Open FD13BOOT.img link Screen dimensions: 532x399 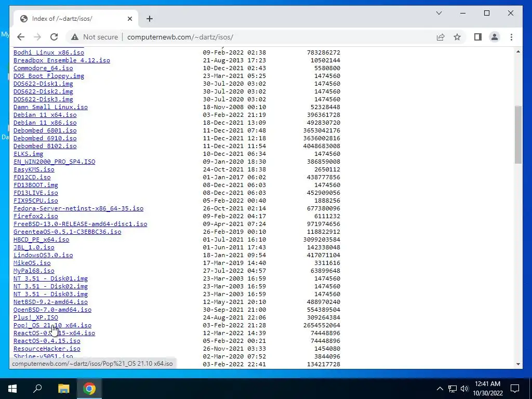coord(36,185)
